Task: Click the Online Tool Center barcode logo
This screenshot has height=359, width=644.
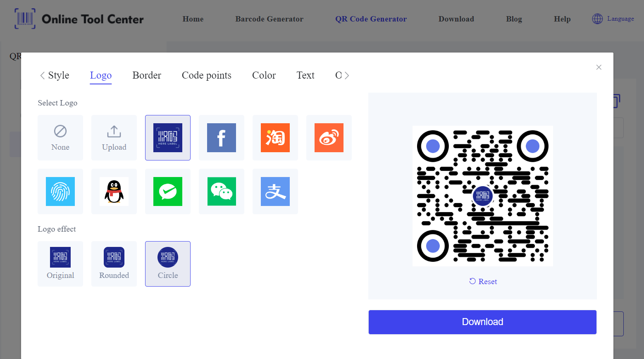Action: [25, 19]
